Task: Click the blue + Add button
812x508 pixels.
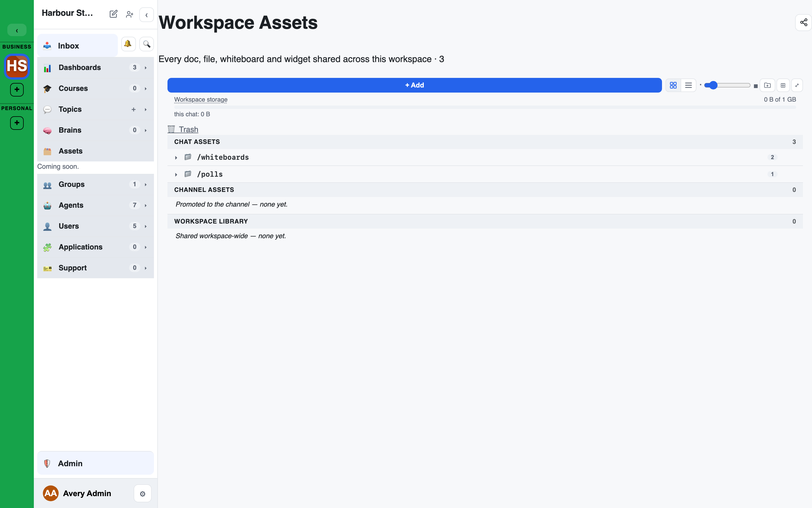Action: 414,85
